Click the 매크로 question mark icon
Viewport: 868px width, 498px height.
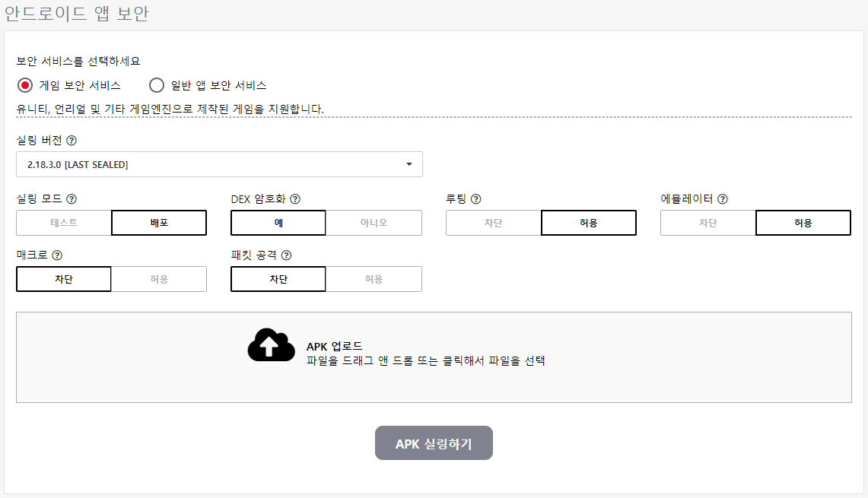point(57,255)
